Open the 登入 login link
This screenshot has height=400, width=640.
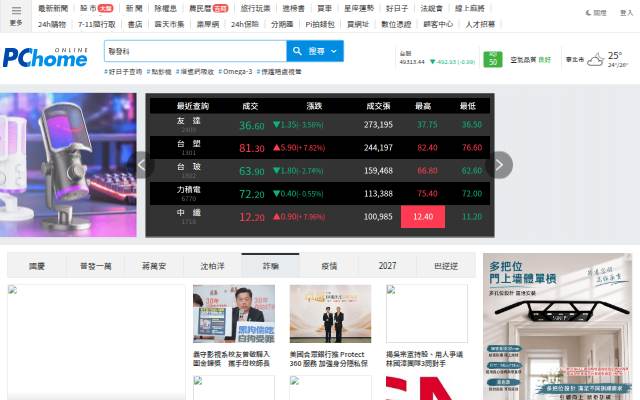pos(626,13)
